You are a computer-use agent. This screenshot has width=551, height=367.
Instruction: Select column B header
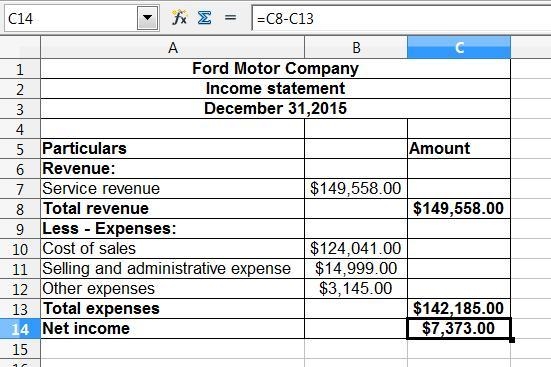tap(356, 47)
